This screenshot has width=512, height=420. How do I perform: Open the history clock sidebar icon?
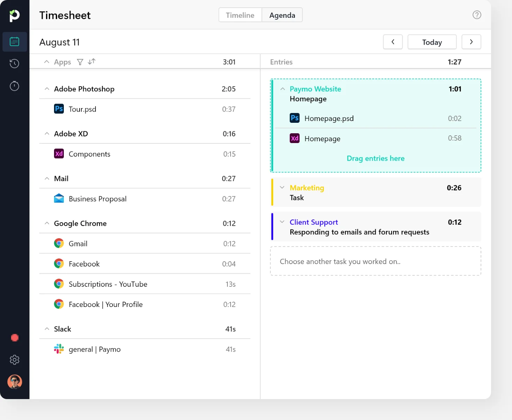pyautogui.click(x=14, y=63)
